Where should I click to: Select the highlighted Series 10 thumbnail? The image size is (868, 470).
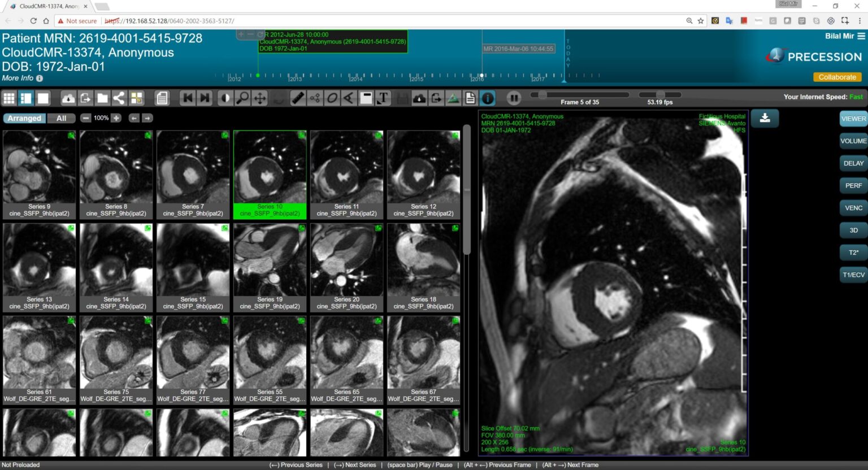click(x=270, y=175)
